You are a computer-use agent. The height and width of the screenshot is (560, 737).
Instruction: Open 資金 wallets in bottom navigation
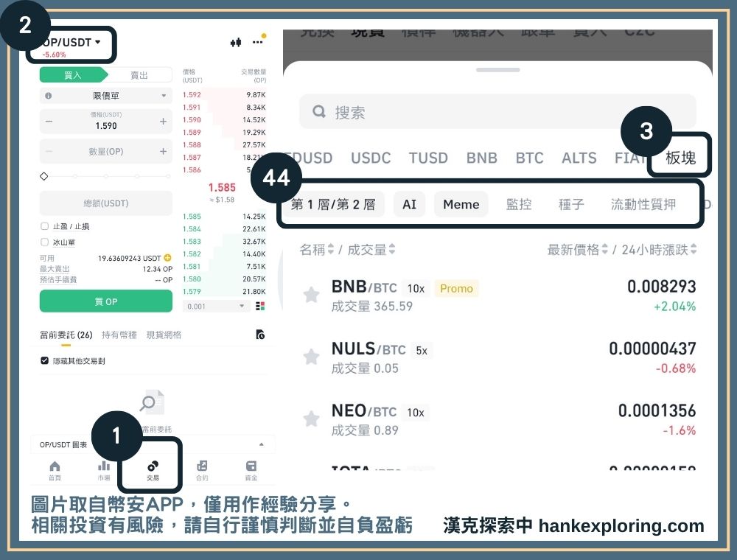click(x=251, y=470)
